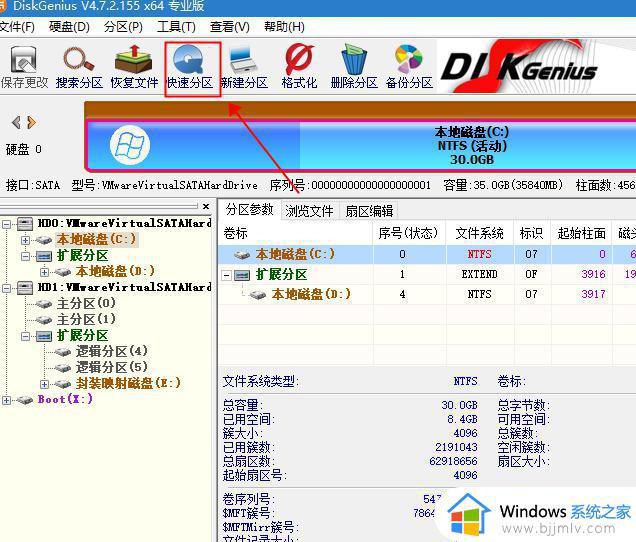Click drive icon in table row 本地磁盘(D:)

pos(258,295)
